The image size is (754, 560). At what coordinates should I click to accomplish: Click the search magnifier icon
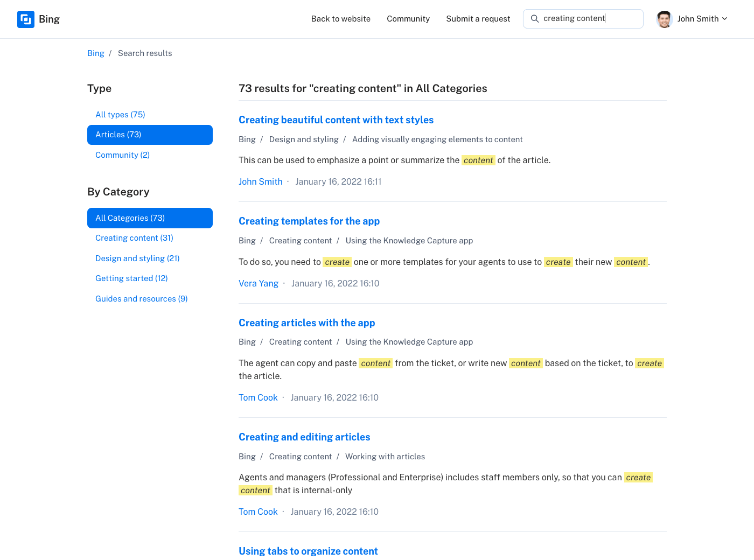[x=534, y=19]
